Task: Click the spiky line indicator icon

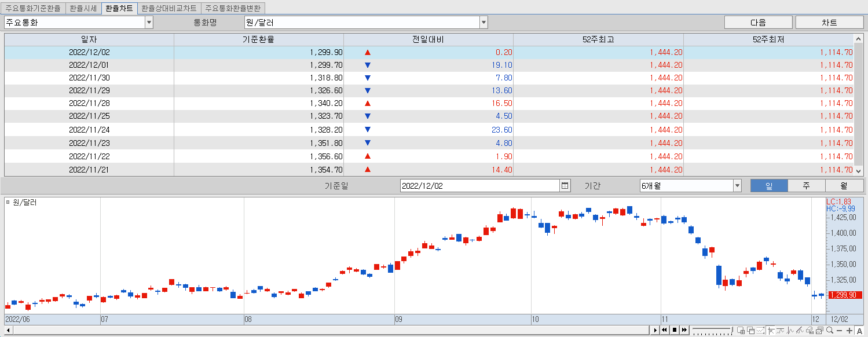Action: pos(790,330)
